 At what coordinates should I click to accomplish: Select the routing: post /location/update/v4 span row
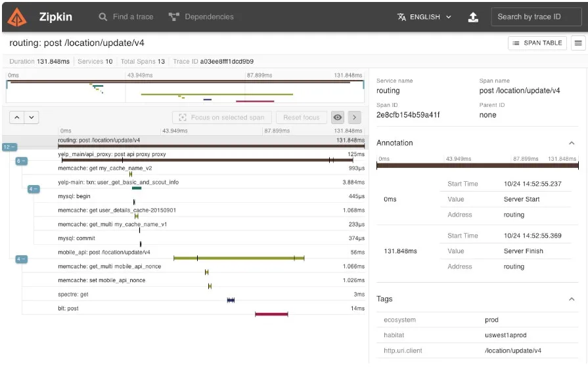211,142
